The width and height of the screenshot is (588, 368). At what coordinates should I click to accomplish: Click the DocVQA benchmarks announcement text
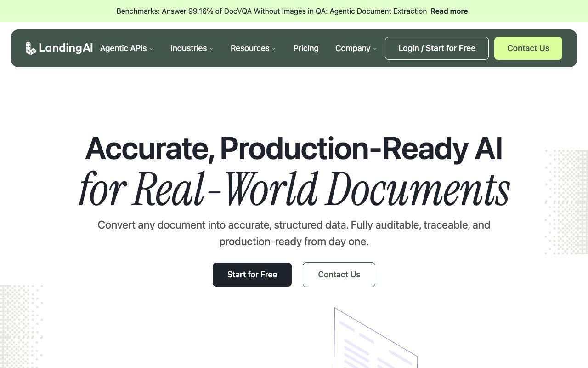coord(271,11)
